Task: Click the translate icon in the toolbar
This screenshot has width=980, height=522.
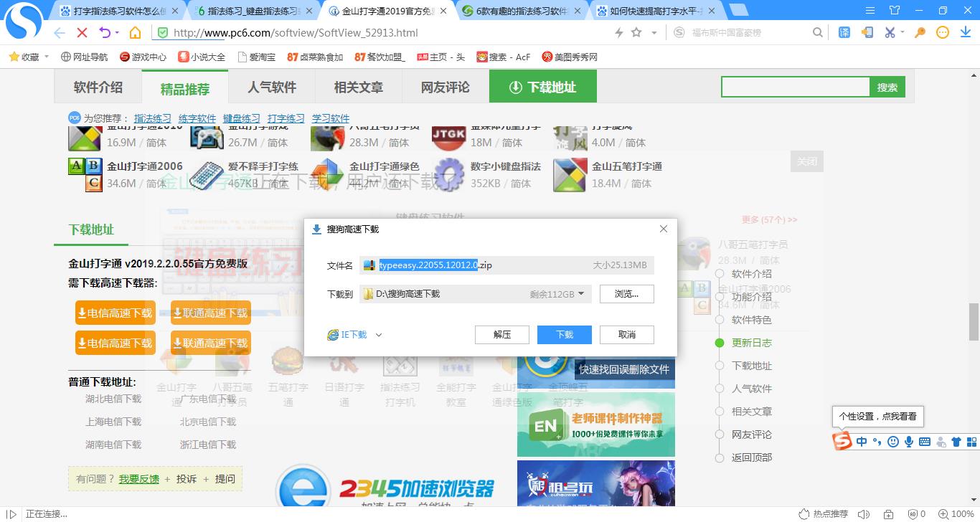Action: point(844,32)
